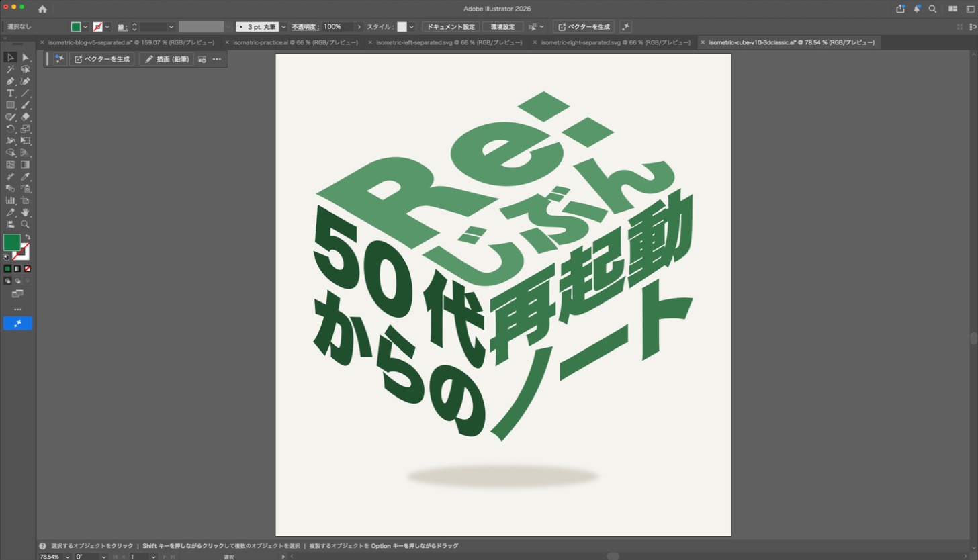Open the isometric-left-separated.svg tab
978x560 pixels.
(x=450, y=42)
